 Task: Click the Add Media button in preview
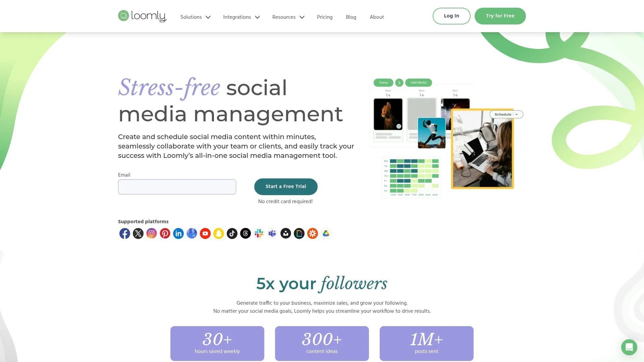click(418, 82)
